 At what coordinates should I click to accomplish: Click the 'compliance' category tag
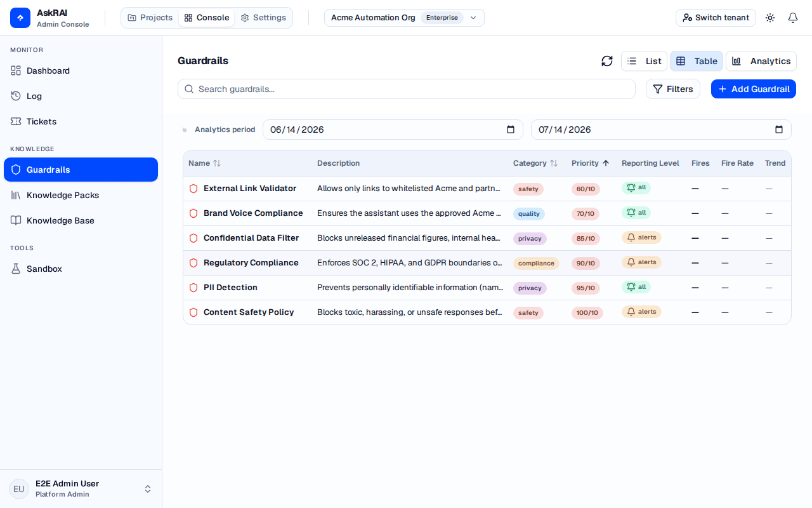[536, 264]
